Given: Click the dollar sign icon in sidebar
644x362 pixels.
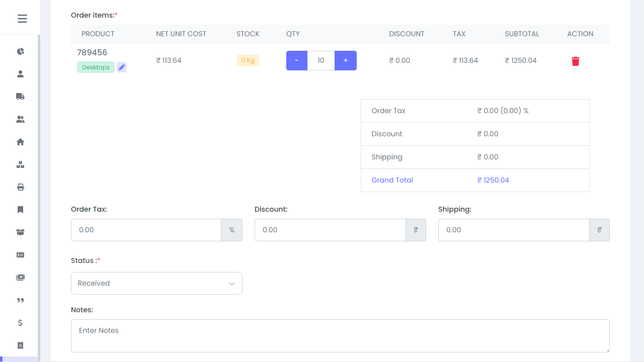Looking at the screenshot, I should pos(20,323).
